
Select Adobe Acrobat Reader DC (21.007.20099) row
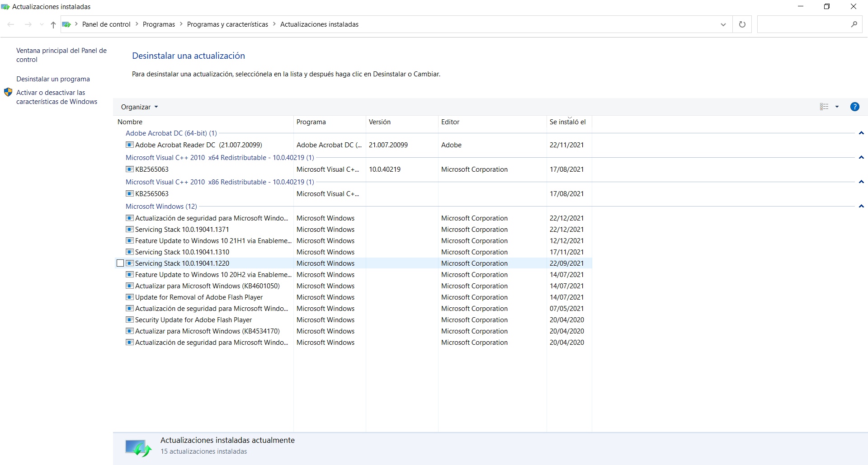[353, 145]
